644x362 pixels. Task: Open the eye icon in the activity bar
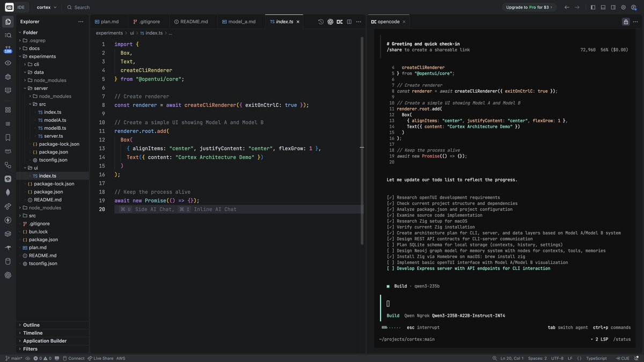point(8,63)
